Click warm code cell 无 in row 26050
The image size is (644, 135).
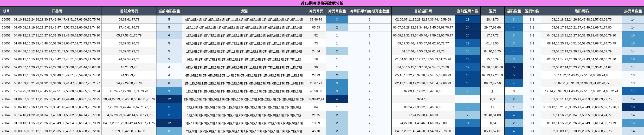coord(492,91)
